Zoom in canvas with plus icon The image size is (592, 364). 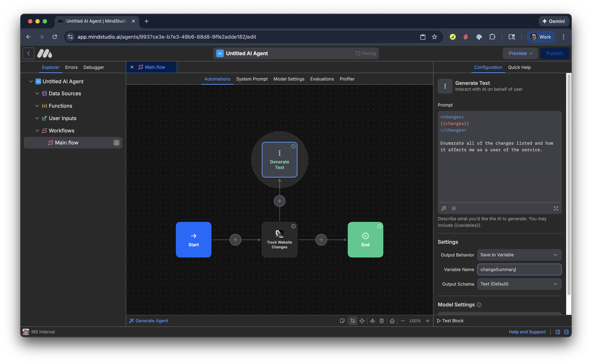(427, 321)
